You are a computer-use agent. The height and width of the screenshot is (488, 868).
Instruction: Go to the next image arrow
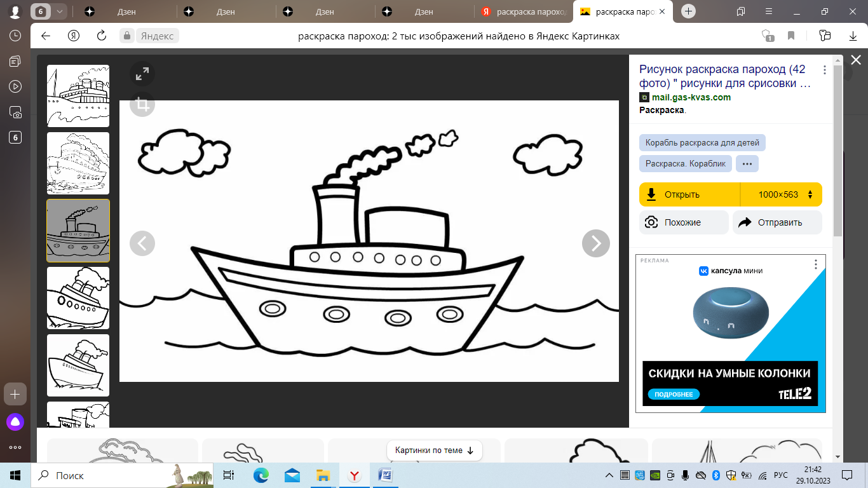pyautogui.click(x=595, y=243)
